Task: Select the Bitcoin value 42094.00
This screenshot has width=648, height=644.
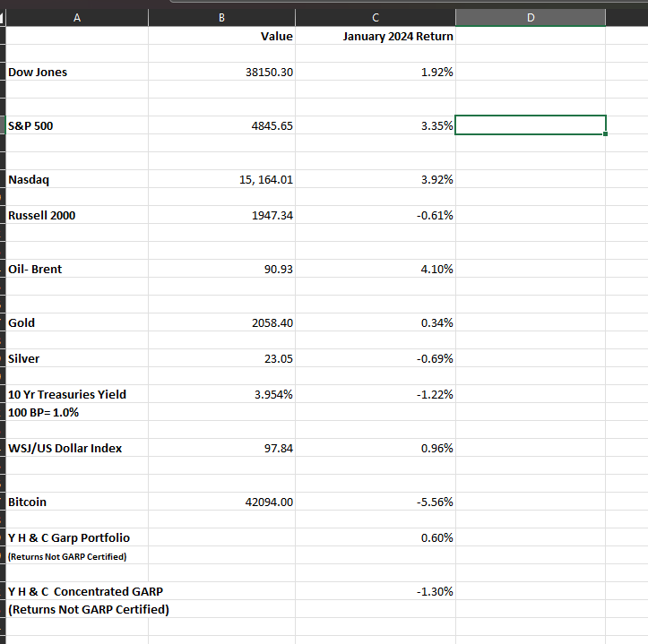Action: pyautogui.click(x=222, y=502)
